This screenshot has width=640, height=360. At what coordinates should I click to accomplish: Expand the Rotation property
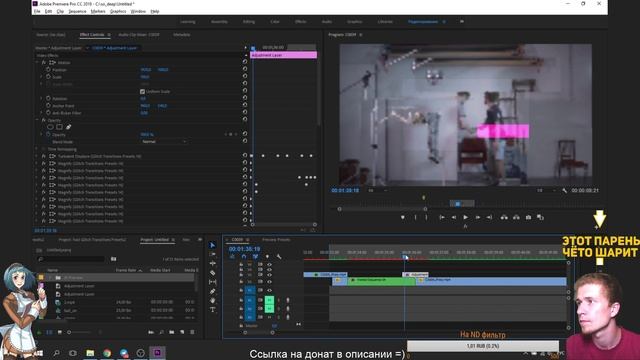click(x=41, y=98)
